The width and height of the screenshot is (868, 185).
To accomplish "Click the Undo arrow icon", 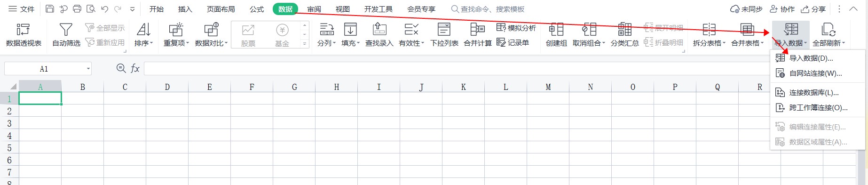I will tap(104, 9).
